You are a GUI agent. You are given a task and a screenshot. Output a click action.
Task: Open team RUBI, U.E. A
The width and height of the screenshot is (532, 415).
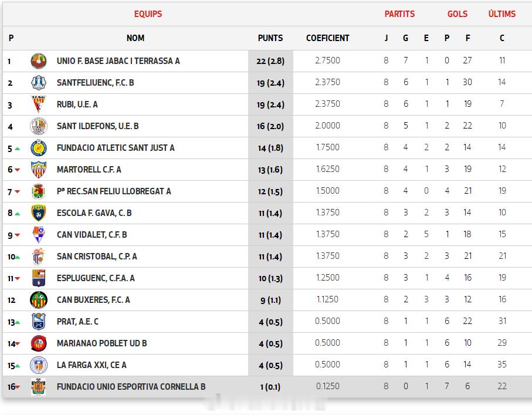point(77,104)
